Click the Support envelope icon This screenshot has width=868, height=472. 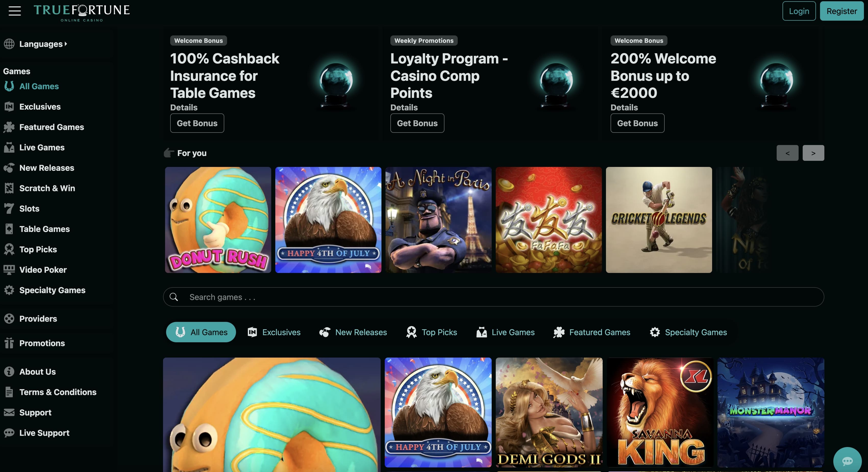point(9,412)
